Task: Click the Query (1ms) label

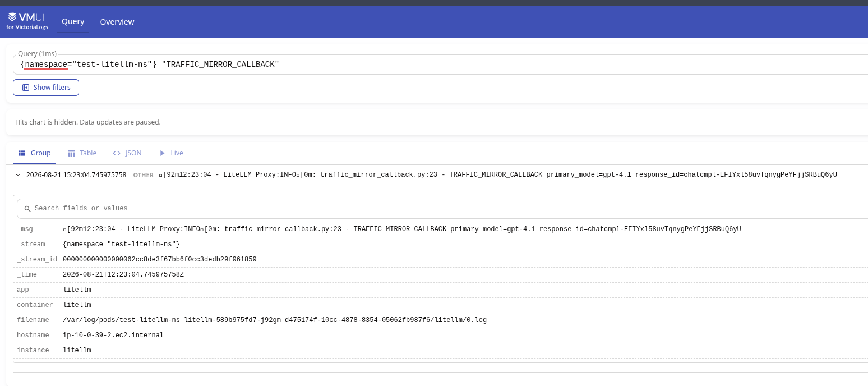Action: pyautogui.click(x=38, y=53)
